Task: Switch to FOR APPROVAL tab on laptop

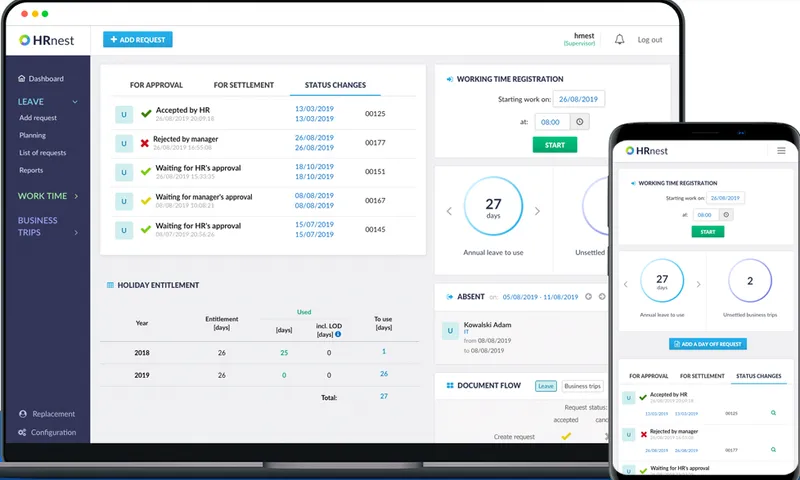Action: tap(156, 85)
